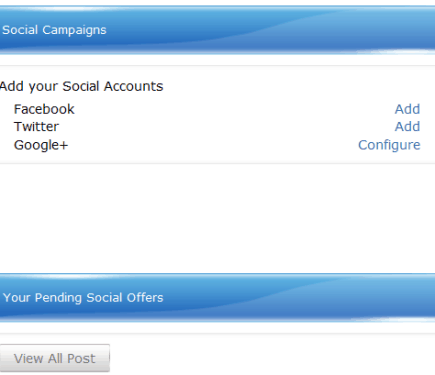Click the divider line under the Google+ row

pyautogui.click(x=217, y=163)
